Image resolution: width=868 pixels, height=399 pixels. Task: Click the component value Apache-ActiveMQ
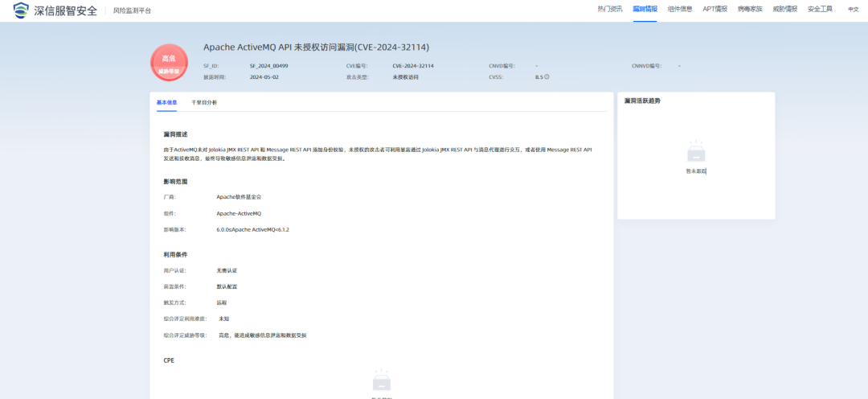239,213
